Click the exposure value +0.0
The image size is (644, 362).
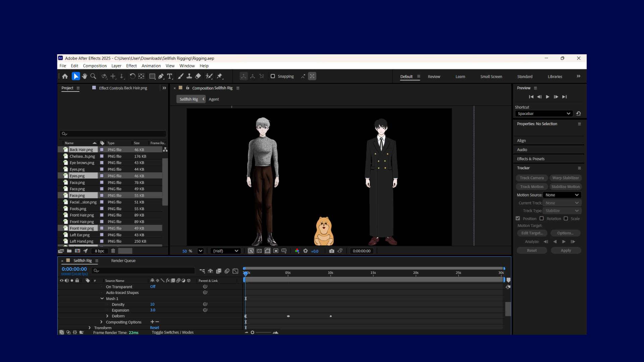click(x=315, y=251)
